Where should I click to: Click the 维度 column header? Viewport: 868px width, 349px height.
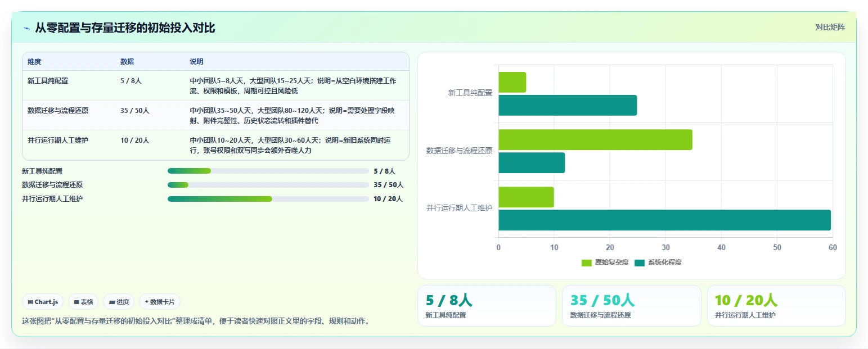[x=34, y=62]
